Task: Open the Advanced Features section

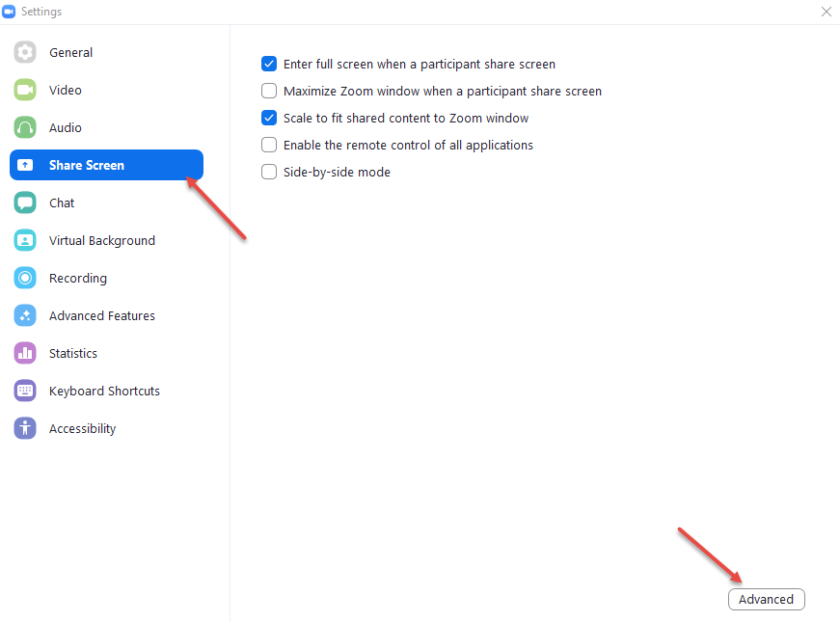Action: click(101, 315)
